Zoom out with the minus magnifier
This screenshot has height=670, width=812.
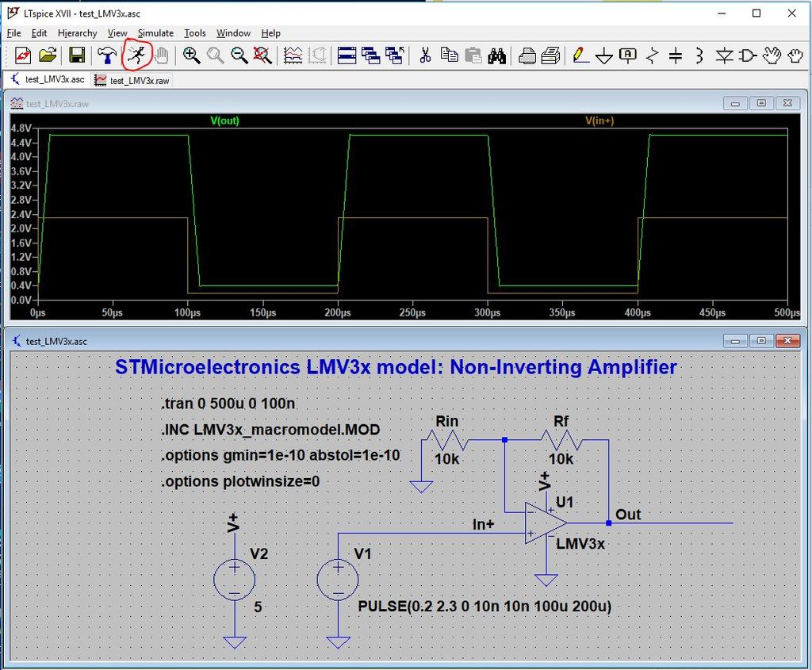(x=239, y=56)
